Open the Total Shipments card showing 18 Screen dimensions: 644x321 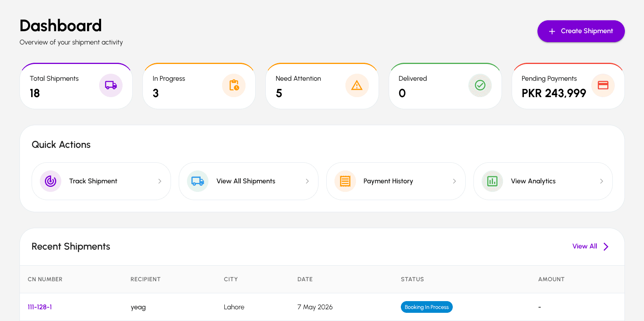[76, 86]
